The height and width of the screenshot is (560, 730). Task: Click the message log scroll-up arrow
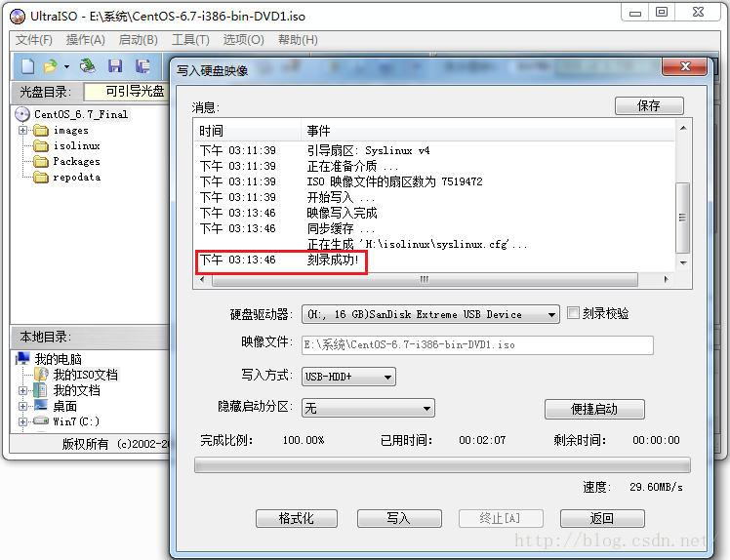coord(683,128)
